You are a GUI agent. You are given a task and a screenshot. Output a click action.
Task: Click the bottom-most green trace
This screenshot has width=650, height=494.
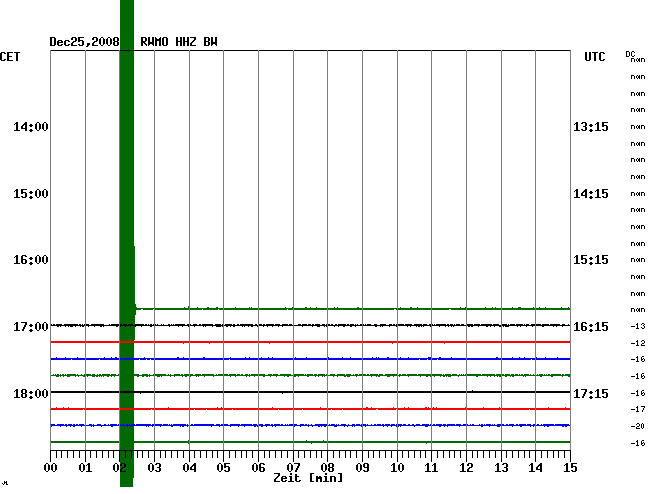tap(310, 442)
